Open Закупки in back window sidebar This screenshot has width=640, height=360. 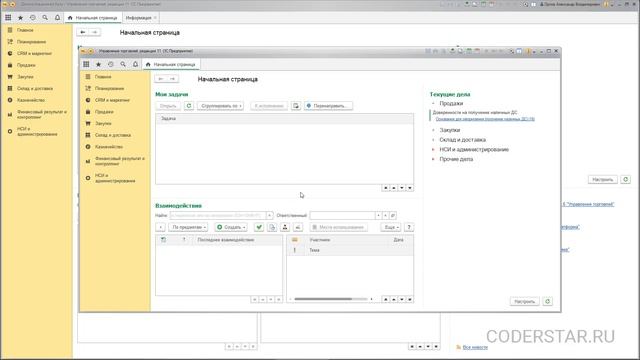click(25, 77)
